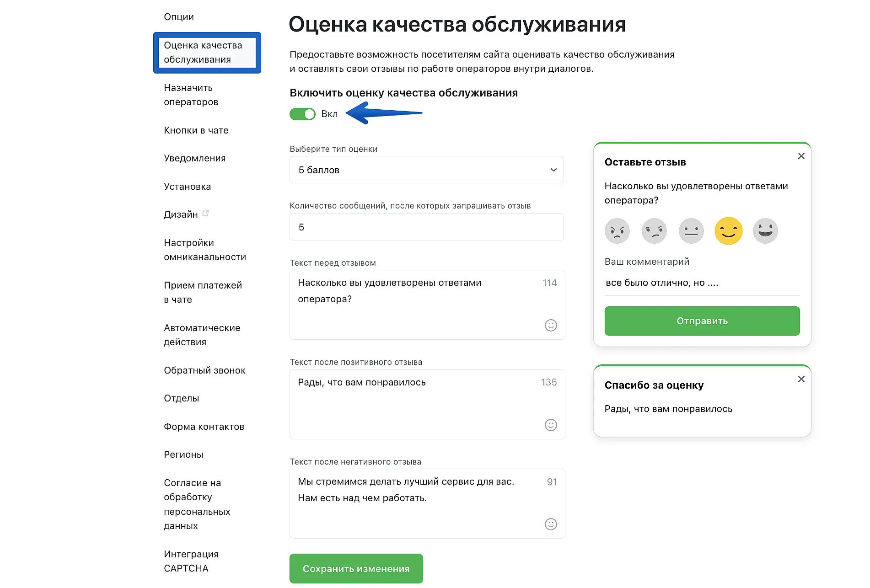Open emoji picker in negative review text field
870x588 pixels.
point(551,524)
